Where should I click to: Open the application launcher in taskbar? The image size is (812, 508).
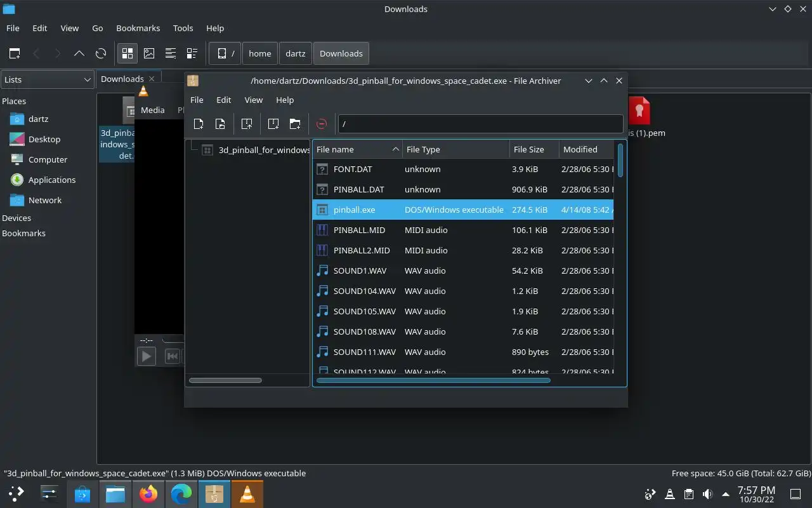(16, 493)
